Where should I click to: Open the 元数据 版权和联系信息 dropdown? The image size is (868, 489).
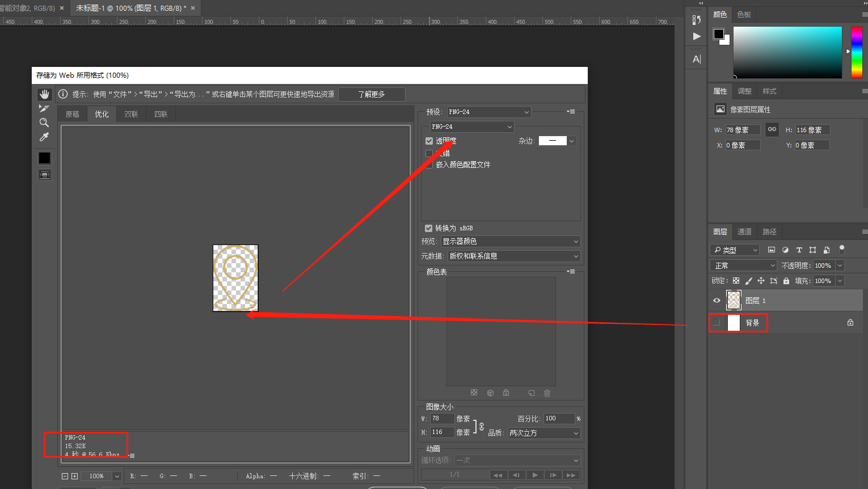tap(514, 256)
